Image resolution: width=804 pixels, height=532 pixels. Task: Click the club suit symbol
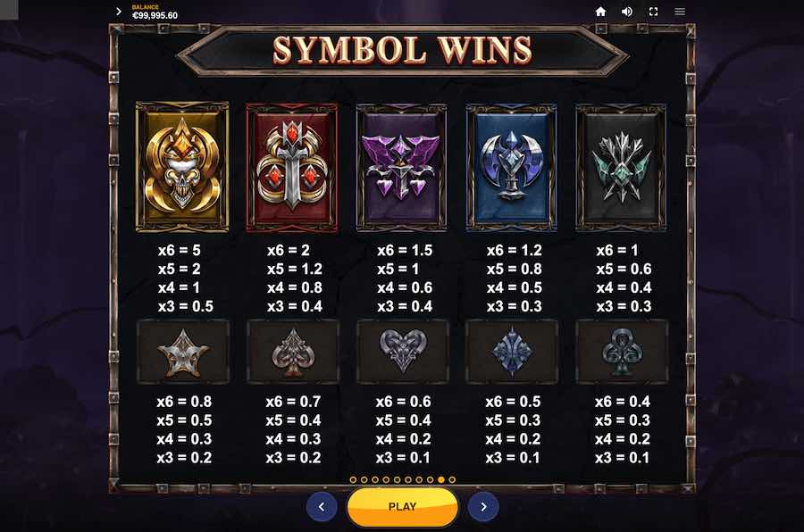[x=622, y=352]
